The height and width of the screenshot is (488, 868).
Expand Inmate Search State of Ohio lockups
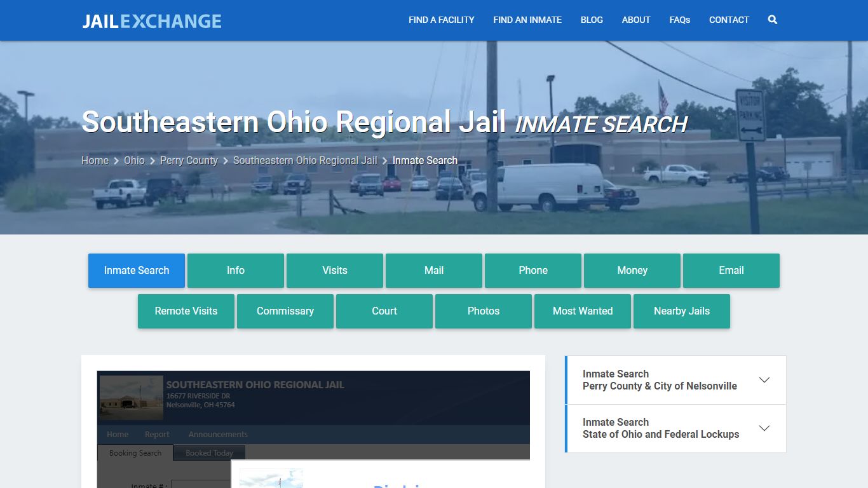pyautogui.click(x=676, y=428)
